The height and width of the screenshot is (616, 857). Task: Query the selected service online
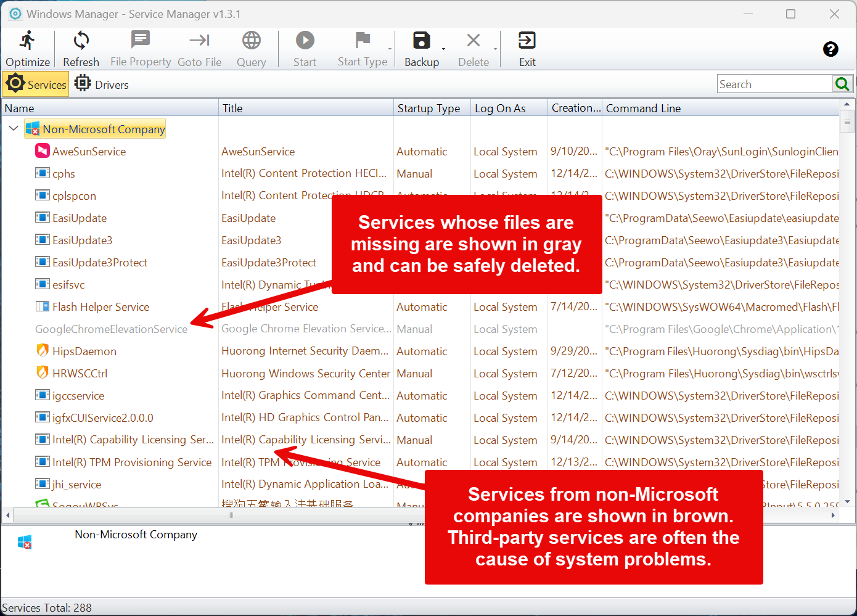[251, 49]
